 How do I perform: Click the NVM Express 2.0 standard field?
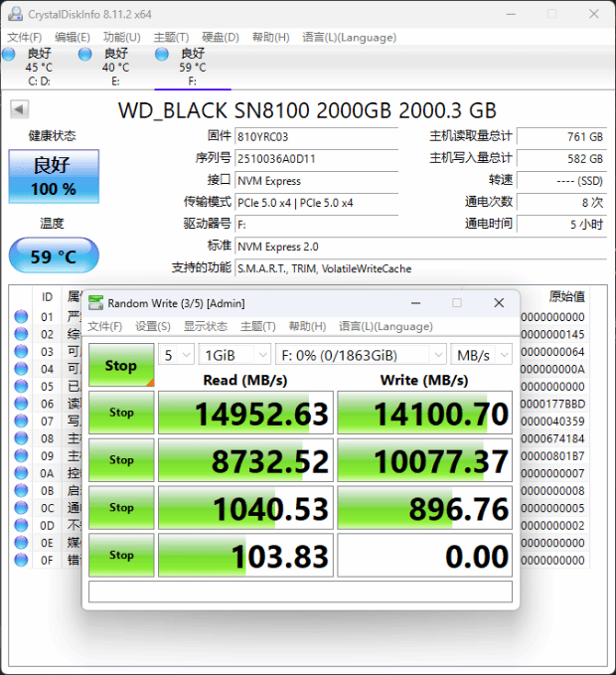(x=420, y=247)
